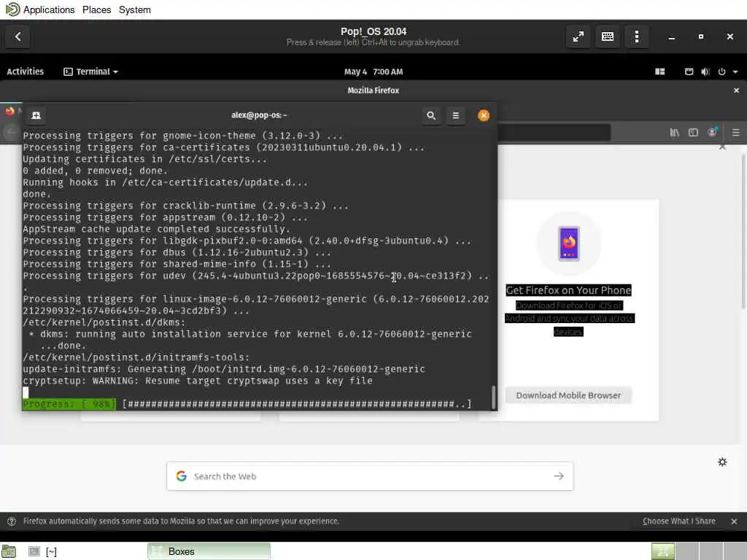Screen dimensions: 747x560
Task: Click 'AppStream cache update completed successfully.' line
Action: coord(156,229)
